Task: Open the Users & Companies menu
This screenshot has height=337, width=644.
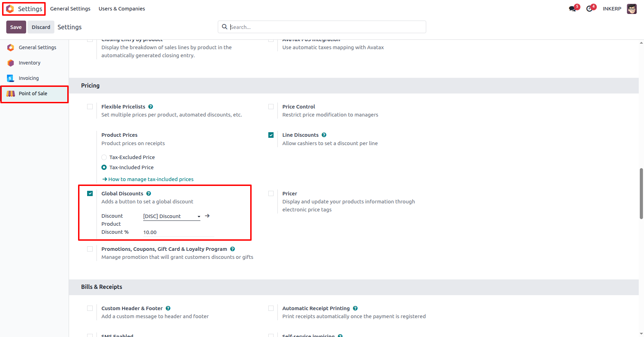Action: click(122, 9)
